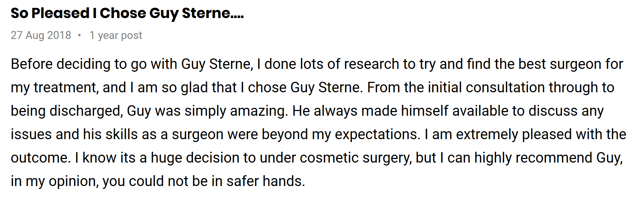This screenshot has width=644, height=199.
Task: Open the review titled So Pleased I Chose Guy Sterne
Action: coord(127,13)
